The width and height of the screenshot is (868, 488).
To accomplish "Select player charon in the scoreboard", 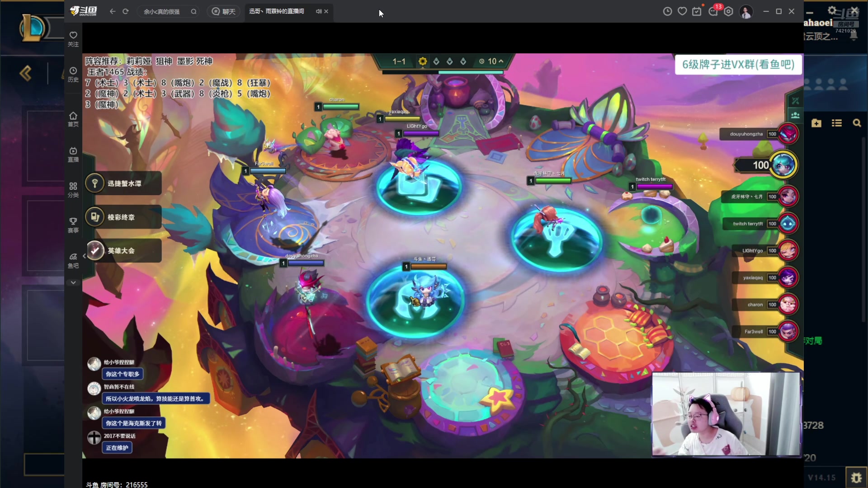I will click(x=765, y=305).
